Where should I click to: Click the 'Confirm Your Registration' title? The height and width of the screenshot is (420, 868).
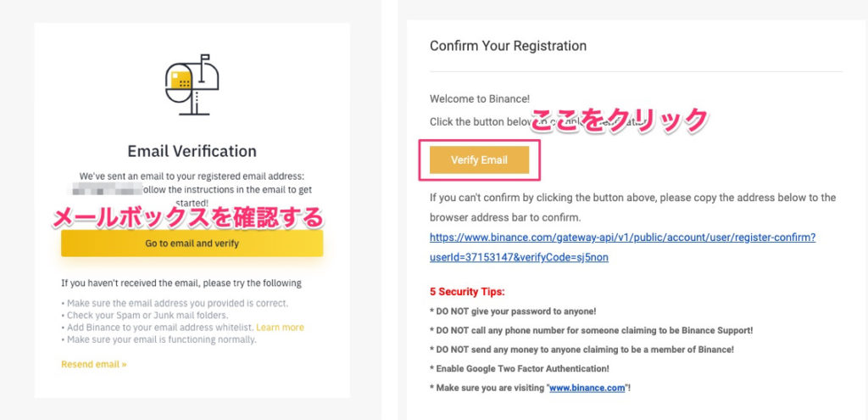pos(508,46)
